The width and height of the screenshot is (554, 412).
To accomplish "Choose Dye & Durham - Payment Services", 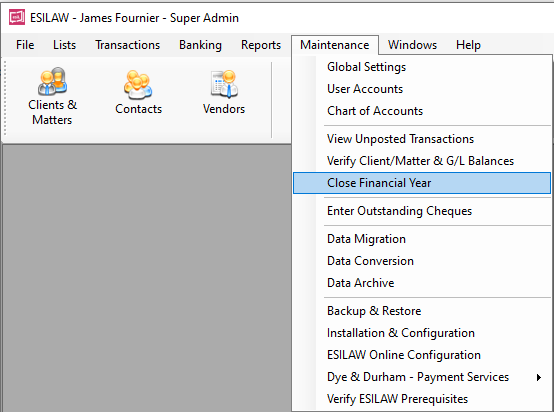I will [x=422, y=377].
